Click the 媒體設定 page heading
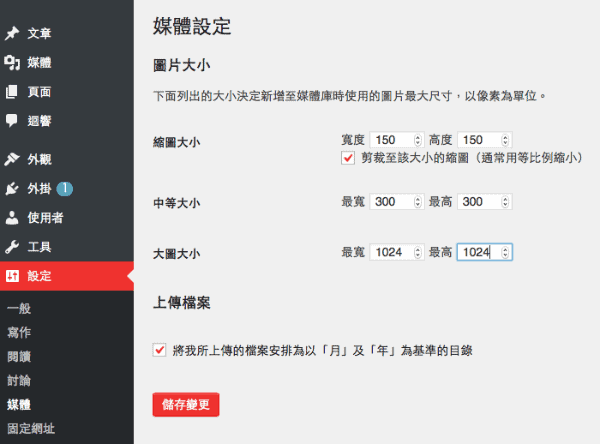The height and width of the screenshot is (444, 600). (192, 26)
